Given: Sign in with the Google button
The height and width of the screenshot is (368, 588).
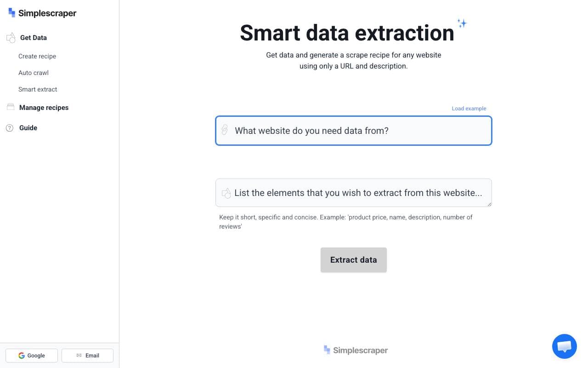Looking at the screenshot, I should click(x=32, y=356).
